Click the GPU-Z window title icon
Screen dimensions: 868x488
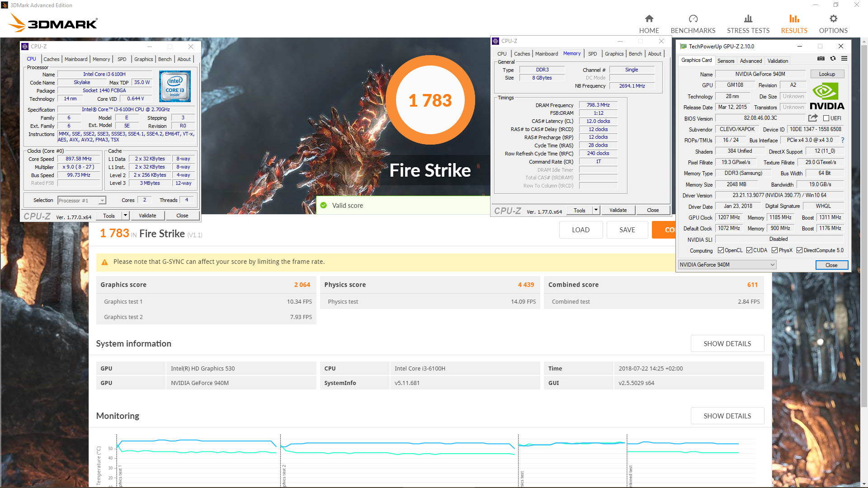[x=683, y=47]
